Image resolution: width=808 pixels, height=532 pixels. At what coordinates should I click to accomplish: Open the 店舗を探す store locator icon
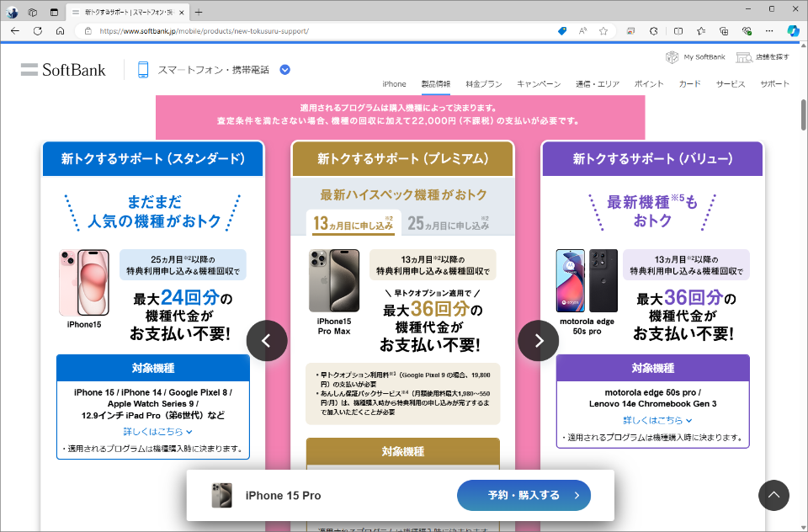744,57
